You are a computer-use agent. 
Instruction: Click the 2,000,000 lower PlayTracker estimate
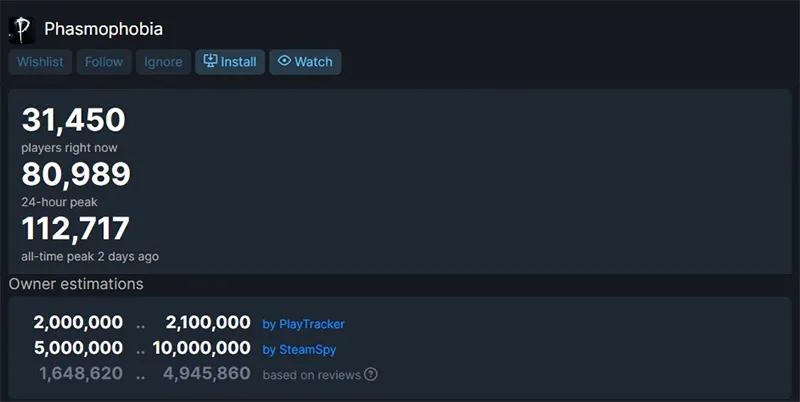(78, 323)
